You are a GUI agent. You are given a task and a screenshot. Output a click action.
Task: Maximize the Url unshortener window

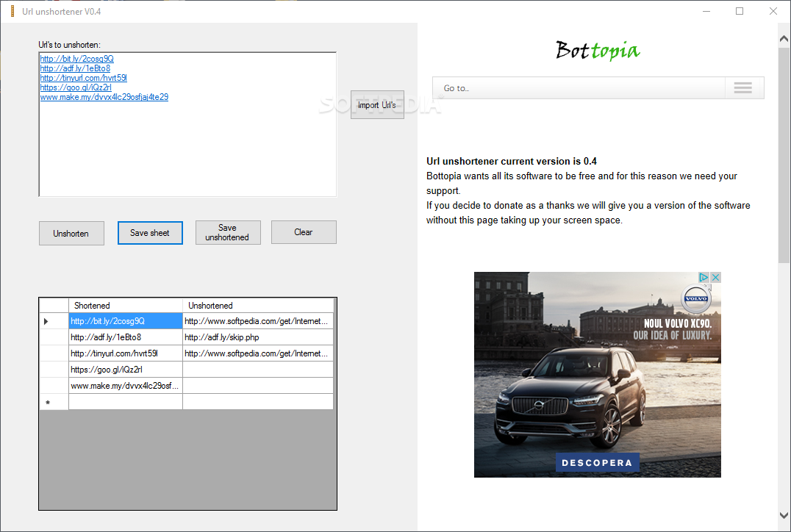740,11
